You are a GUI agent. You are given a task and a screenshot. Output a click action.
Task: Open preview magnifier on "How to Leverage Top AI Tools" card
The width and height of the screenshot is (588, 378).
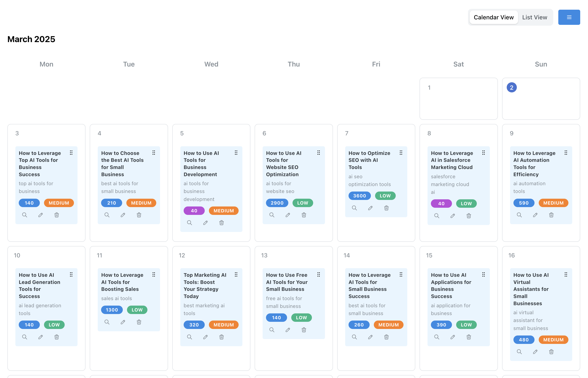pos(25,215)
